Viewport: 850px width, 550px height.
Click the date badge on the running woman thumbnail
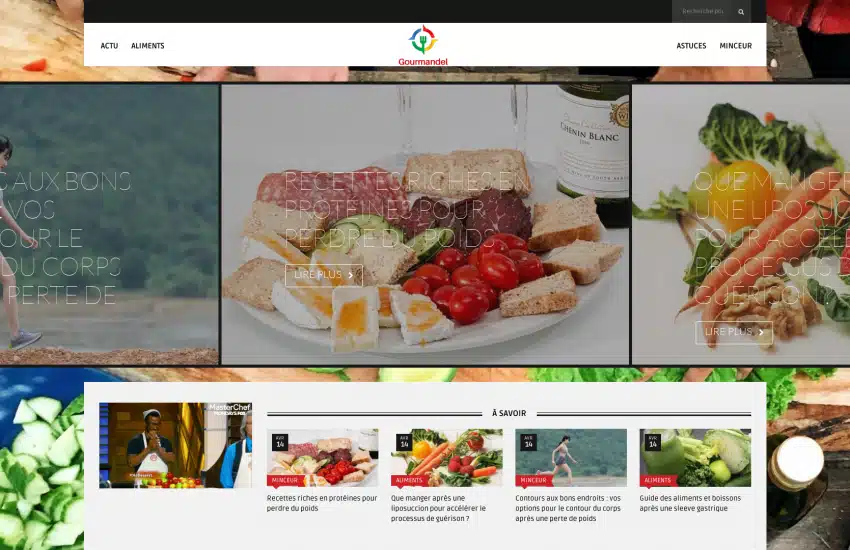click(x=528, y=442)
